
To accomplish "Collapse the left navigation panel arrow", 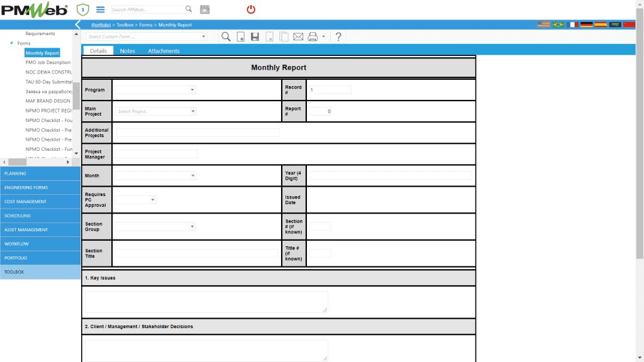I will 77,25.
